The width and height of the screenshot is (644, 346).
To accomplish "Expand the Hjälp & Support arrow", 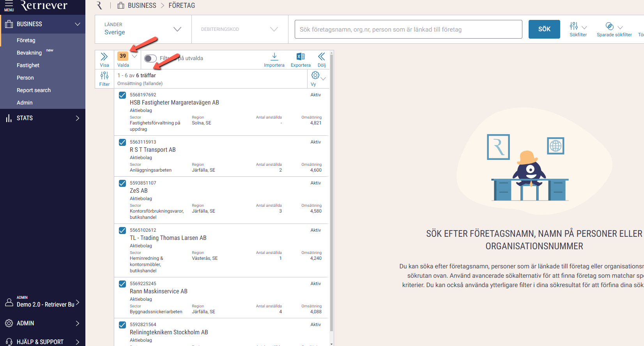I will [x=78, y=342].
